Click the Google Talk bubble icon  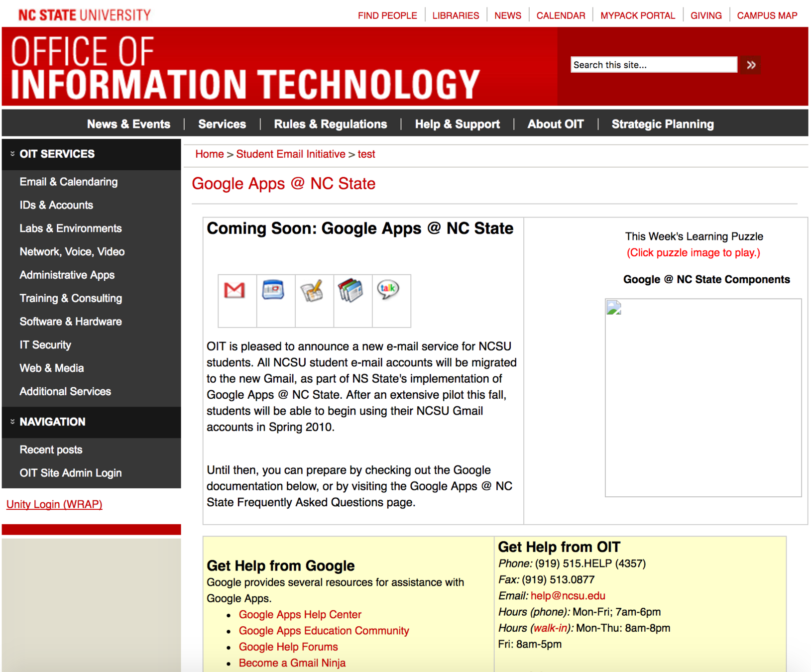coord(388,289)
